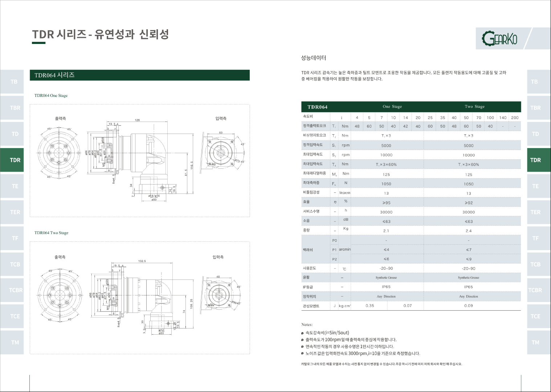Click the '효율' row label
Screen dimensions: 551x392
pos(306,202)
